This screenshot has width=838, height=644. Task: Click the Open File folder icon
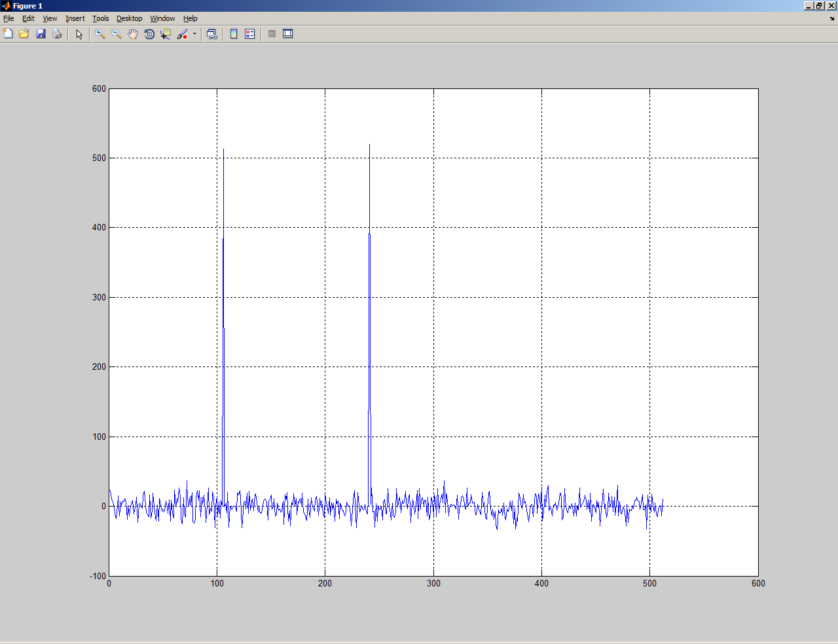(24, 34)
